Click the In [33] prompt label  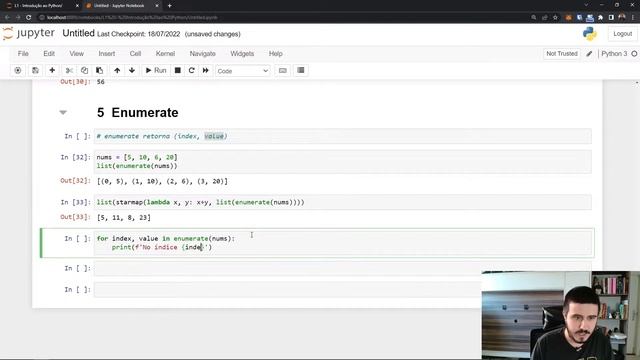(x=76, y=202)
